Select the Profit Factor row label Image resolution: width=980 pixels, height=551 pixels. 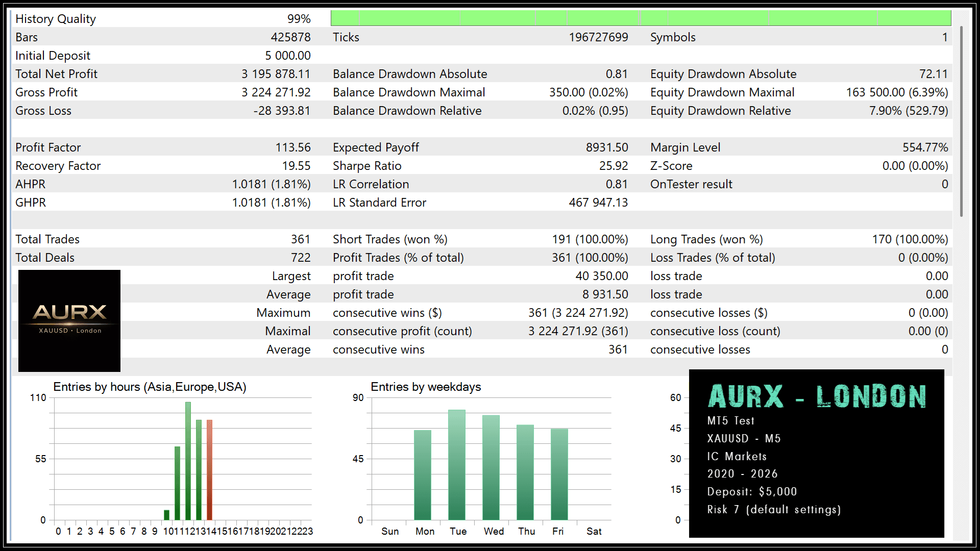pyautogui.click(x=48, y=147)
